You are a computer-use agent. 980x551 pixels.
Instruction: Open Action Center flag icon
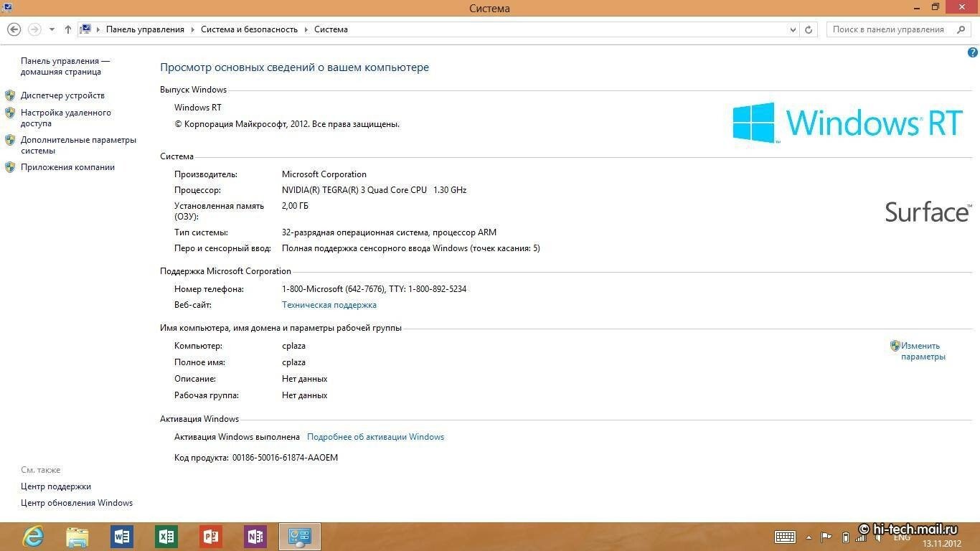[826, 537]
